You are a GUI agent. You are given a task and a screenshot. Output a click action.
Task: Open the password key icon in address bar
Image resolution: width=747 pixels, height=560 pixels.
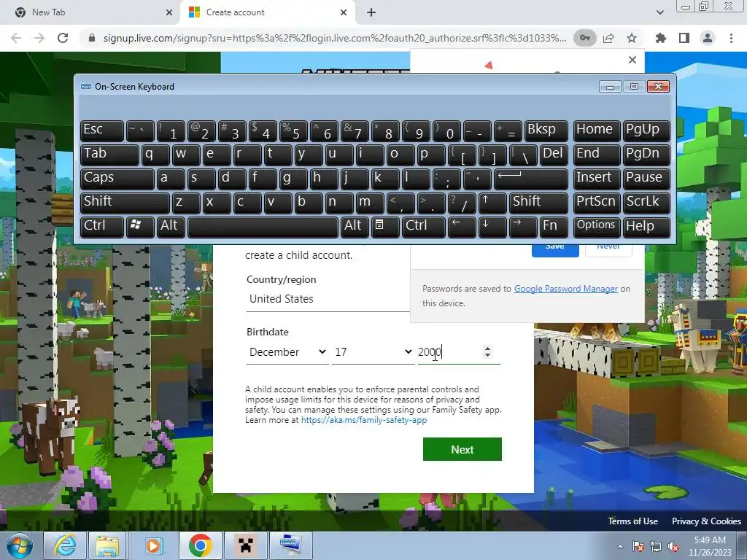pyautogui.click(x=584, y=38)
